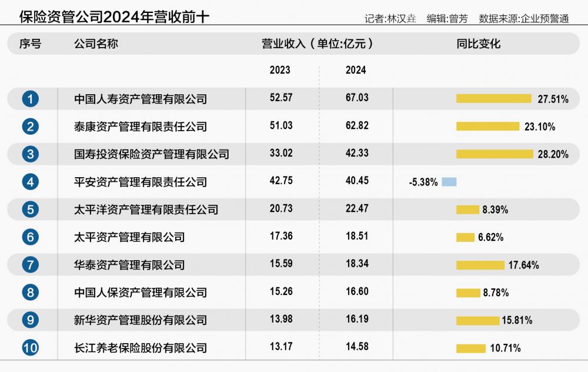Click the yellow bar for 中国人寿资产管理
588x372 pixels.
click(494, 99)
